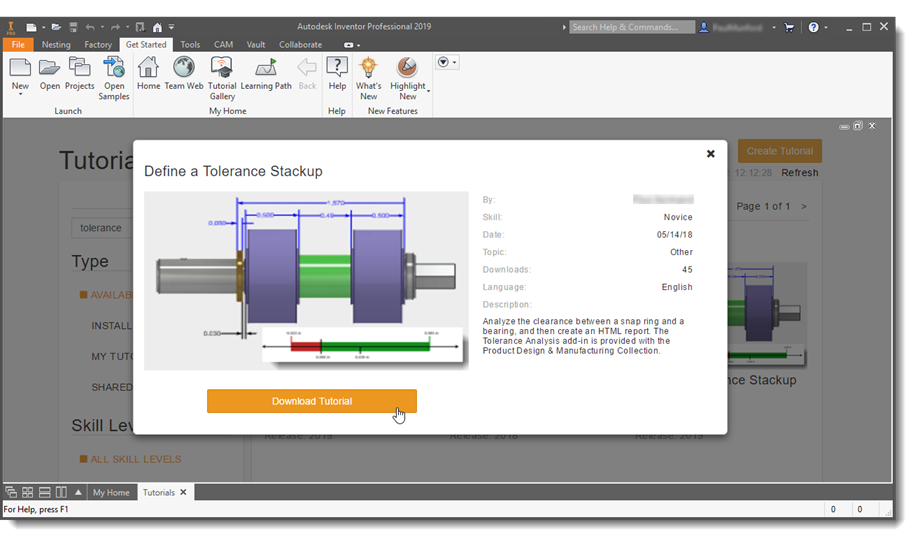This screenshot has width=913, height=543.
Task: Expand the document tabs up-arrow menu
Action: coord(78,492)
